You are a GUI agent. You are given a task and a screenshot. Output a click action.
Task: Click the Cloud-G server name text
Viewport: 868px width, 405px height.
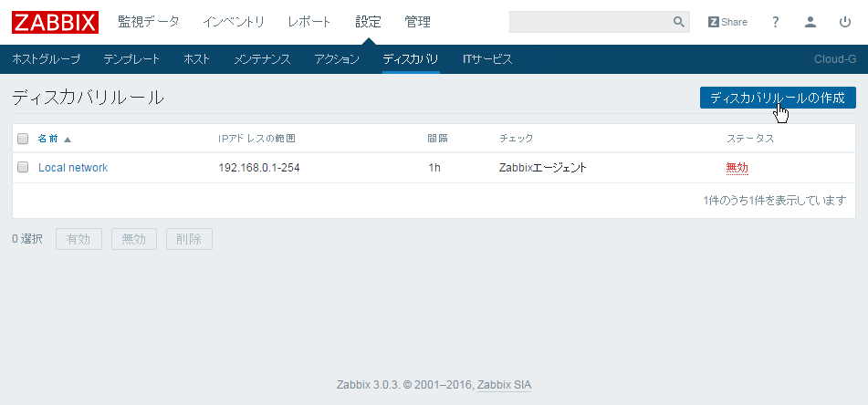(835, 59)
